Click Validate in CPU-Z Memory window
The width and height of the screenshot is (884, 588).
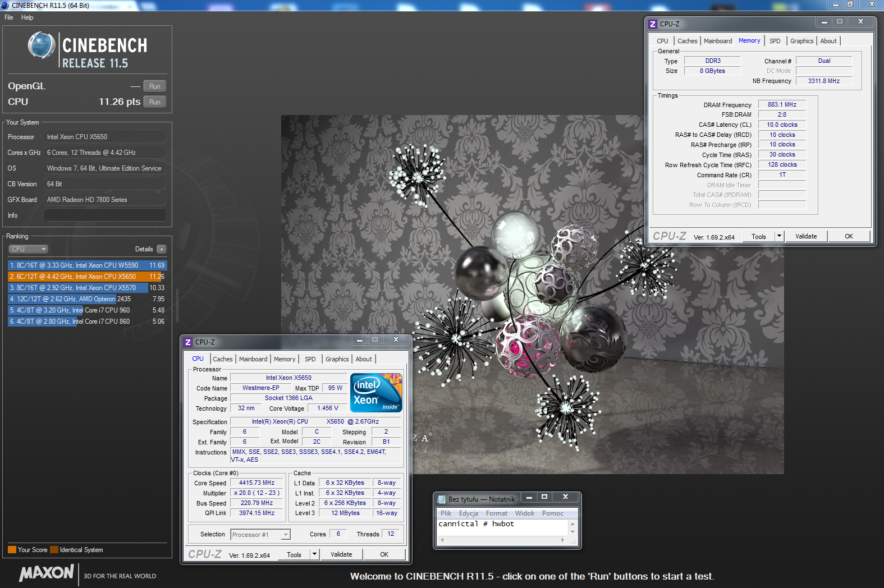(806, 236)
